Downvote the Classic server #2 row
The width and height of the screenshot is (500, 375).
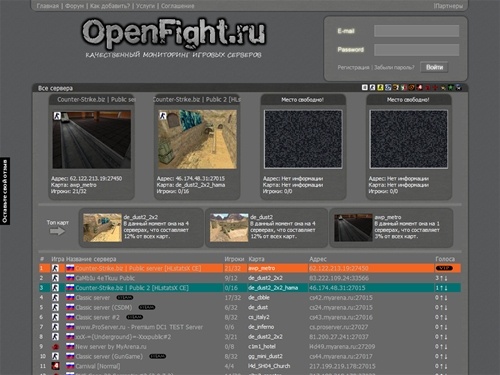(446, 317)
